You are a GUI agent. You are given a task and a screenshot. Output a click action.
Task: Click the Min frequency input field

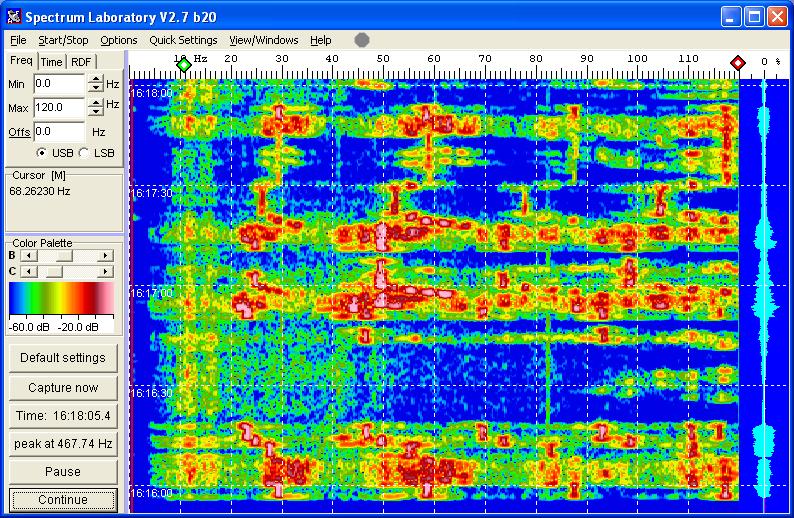point(59,84)
